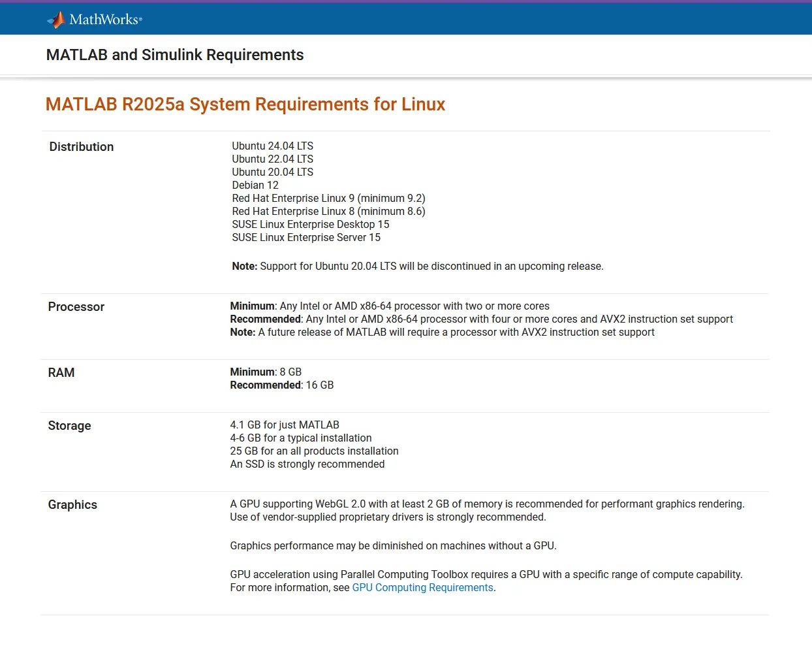Click the 'Graphics' row label
The height and width of the screenshot is (646, 812).
72,505
